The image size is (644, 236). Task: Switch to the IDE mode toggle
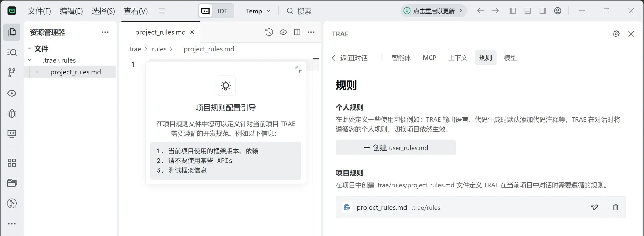pos(223,11)
